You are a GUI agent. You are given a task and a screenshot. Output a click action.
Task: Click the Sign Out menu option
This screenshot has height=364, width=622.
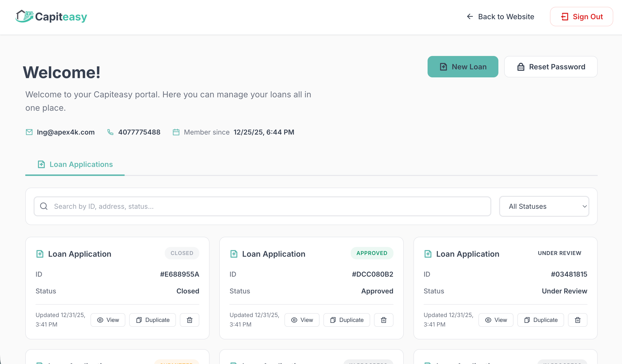(x=581, y=17)
